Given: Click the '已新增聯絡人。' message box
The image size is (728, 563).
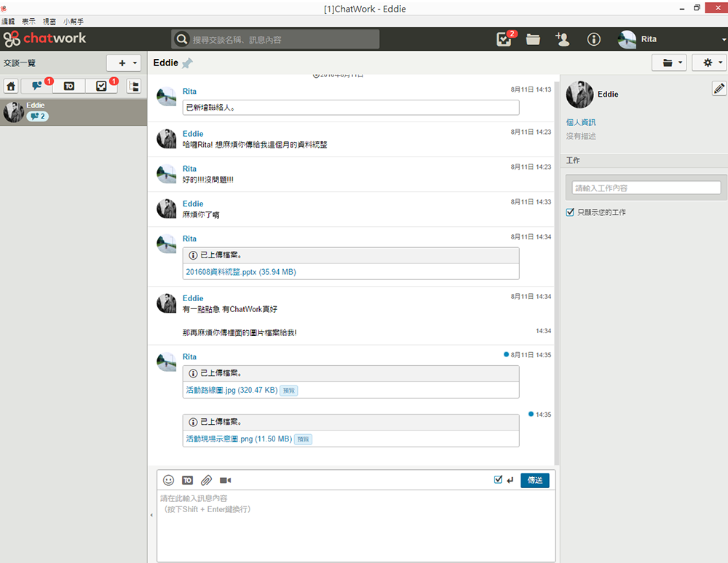Looking at the screenshot, I should [351, 108].
